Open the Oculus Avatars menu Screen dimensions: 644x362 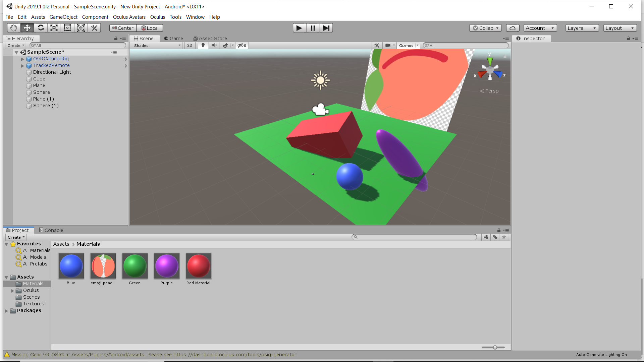[x=129, y=17]
